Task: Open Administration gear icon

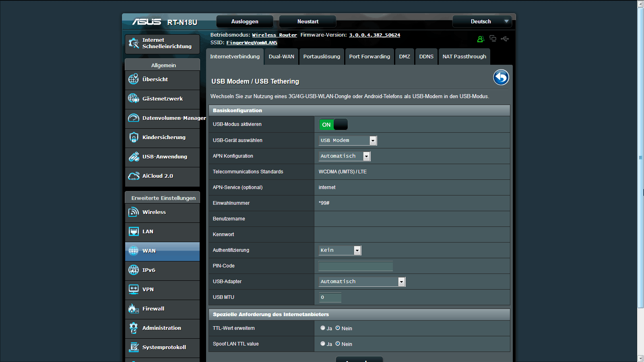Action: [x=134, y=328]
